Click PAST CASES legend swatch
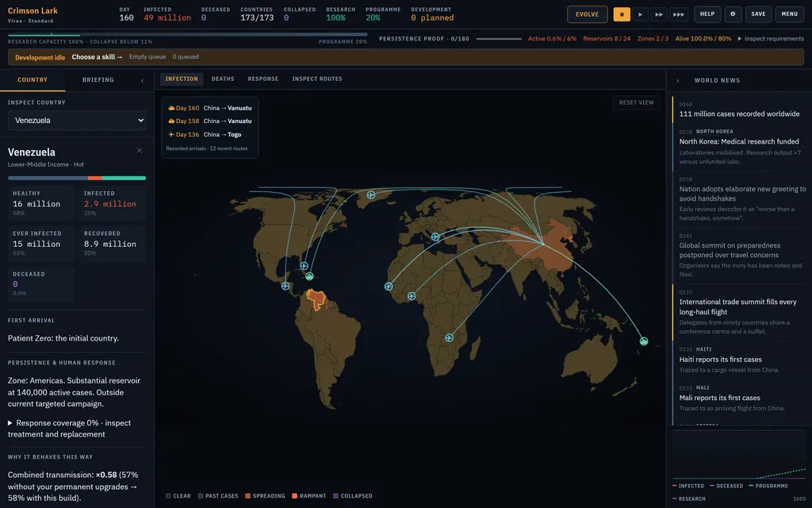Screen dimensions: 812x508 201,496
